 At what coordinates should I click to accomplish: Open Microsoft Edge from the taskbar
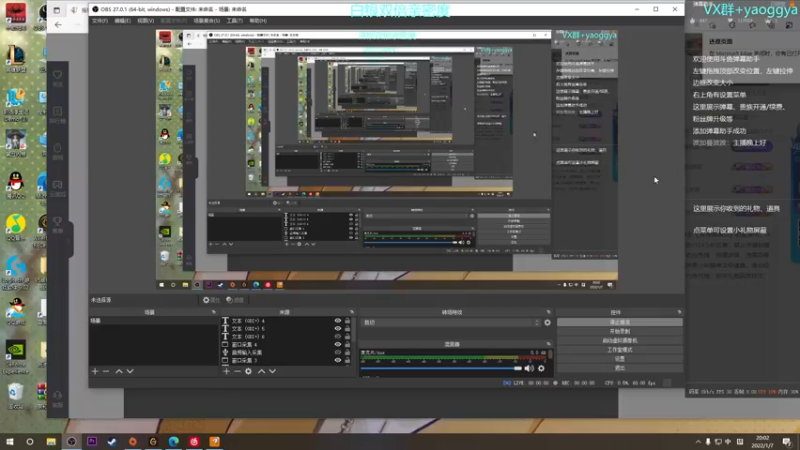[173, 441]
